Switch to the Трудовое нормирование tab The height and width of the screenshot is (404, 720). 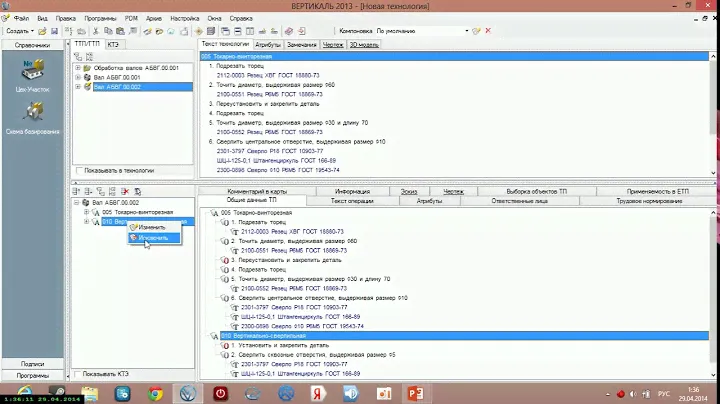(x=649, y=201)
